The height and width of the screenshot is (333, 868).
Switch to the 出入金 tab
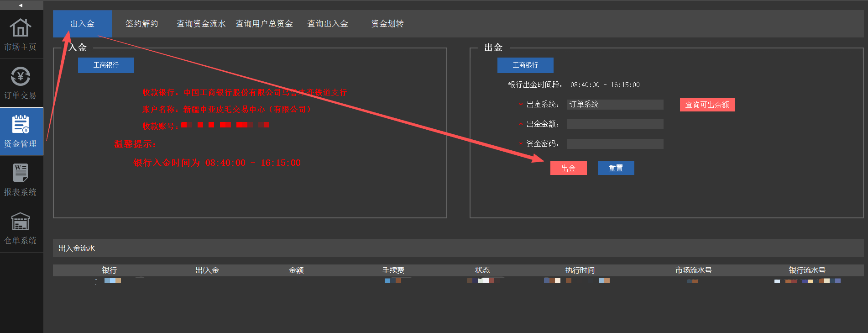coord(83,24)
